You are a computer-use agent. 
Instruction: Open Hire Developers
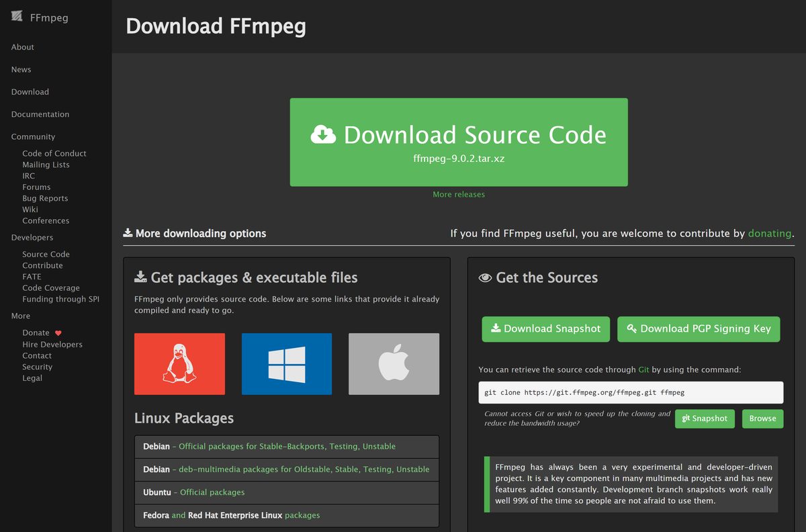[x=52, y=344]
